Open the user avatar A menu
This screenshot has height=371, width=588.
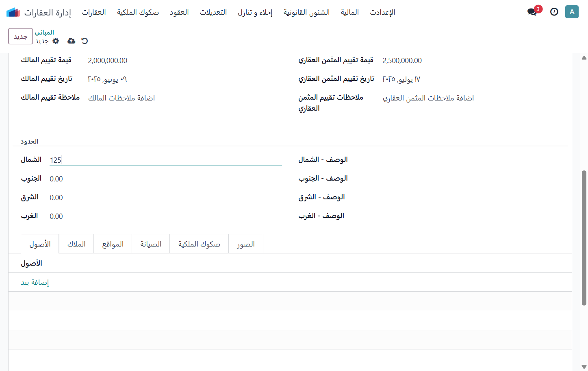click(572, 12)
